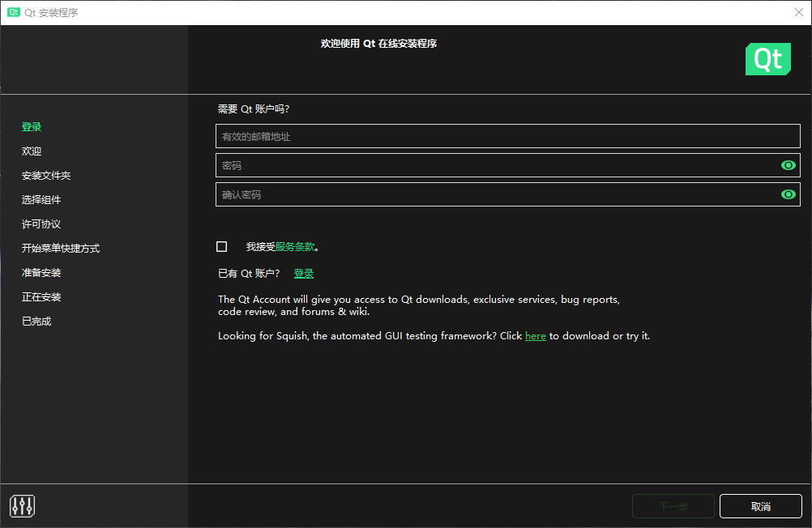
Task: Click the 登录 link beside 已有 Qt 账户
Action: tap(304, 274)
